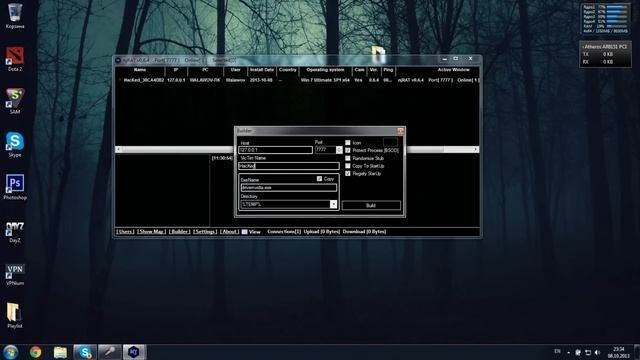Open the Windows Start menu orb
This screenshot has height=360, width=640.
[10, 352]
